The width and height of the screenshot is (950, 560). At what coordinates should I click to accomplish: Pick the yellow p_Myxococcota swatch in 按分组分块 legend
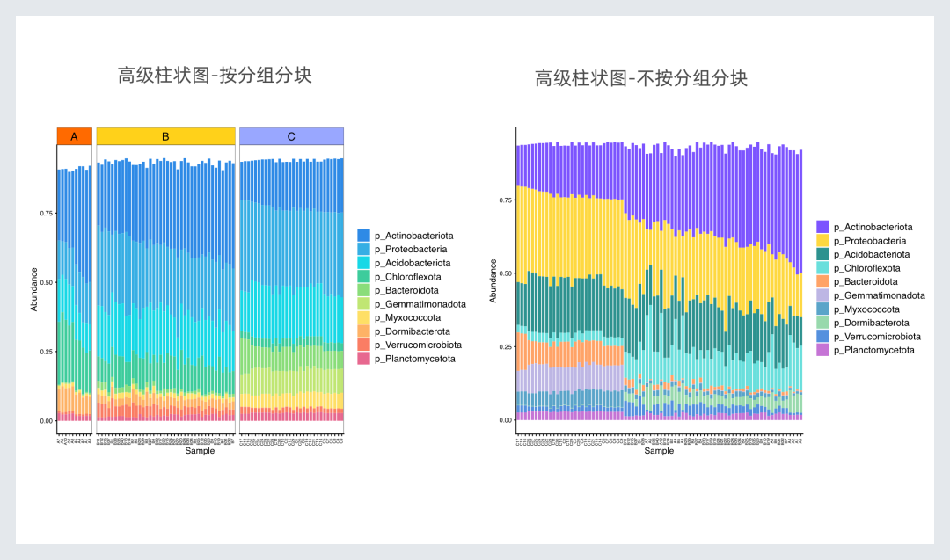pyautogui.click(x=363, y=318)
